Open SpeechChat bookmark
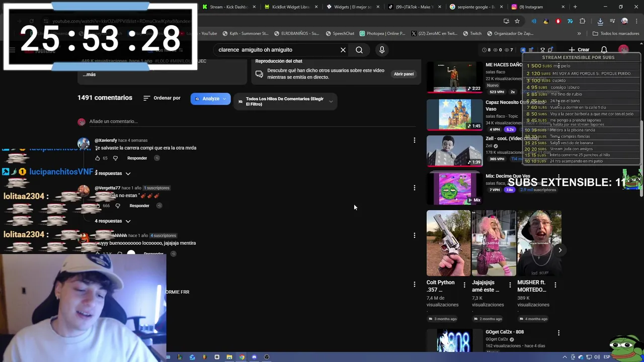Viewport: 644px width, 362px height. click(x=340, y=34)
